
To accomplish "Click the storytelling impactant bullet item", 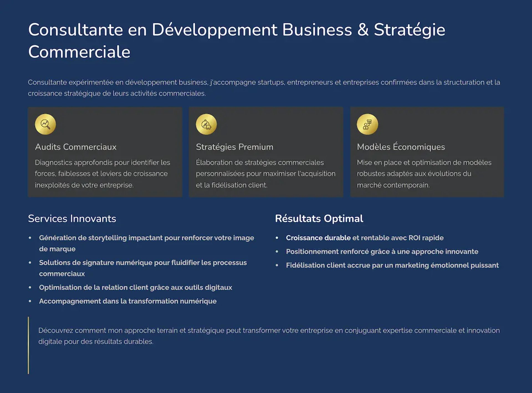I will click(146, 238).
